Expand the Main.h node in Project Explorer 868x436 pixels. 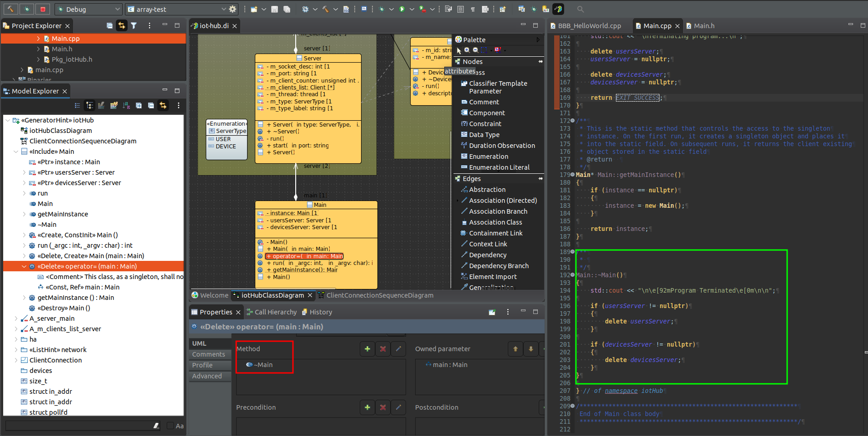(x=38, y=49)
